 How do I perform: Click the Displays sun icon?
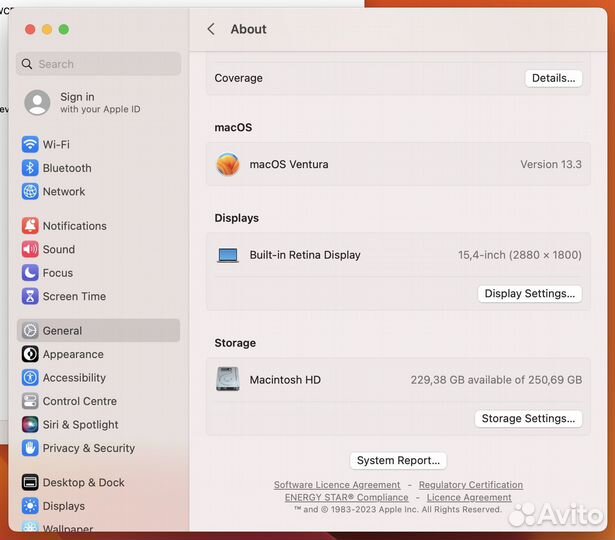point(30,506)
